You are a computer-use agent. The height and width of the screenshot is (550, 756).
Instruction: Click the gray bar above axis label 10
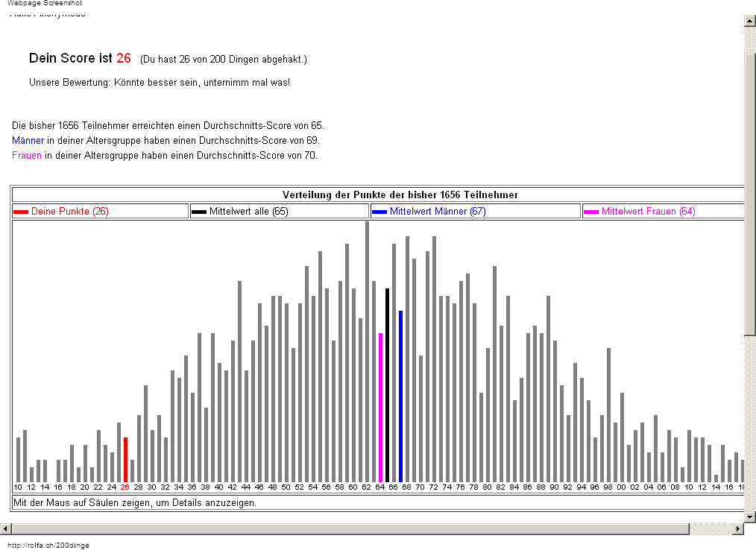19,460
